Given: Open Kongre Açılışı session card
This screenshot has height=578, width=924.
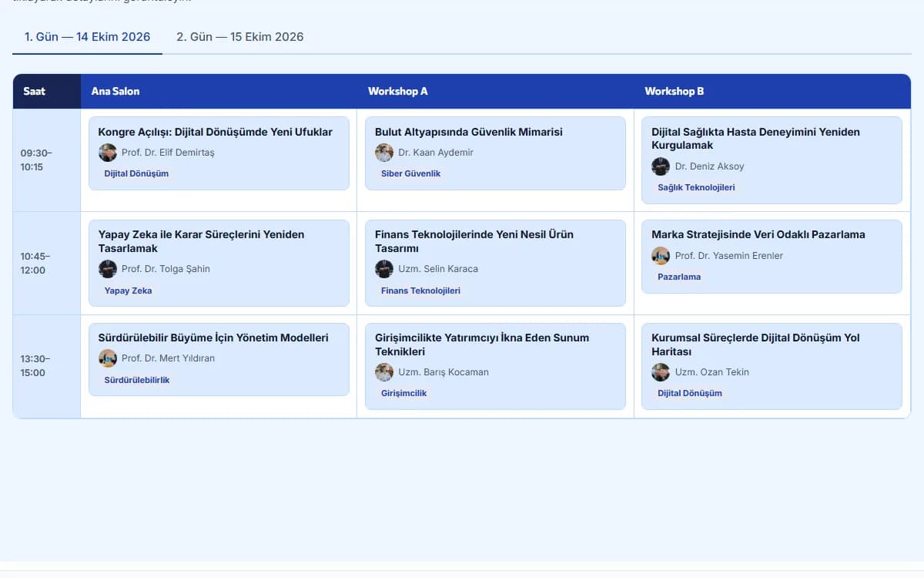Looking at the screenshot, I should pos(219,153).
